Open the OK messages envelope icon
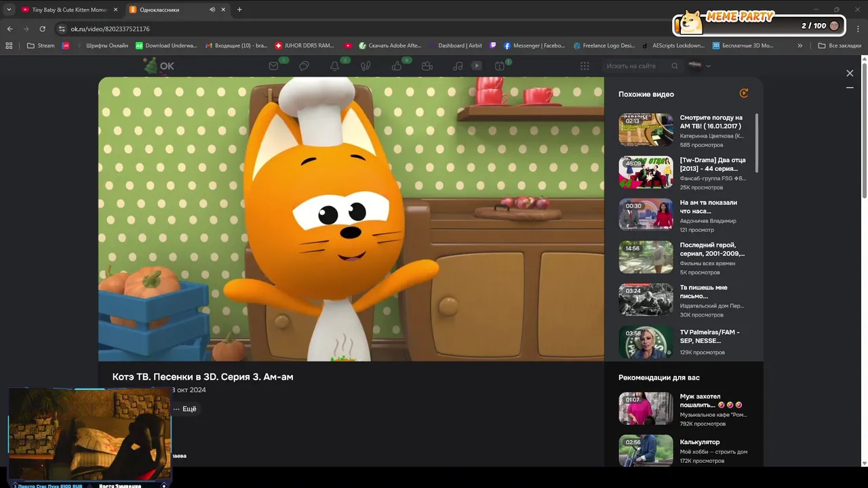The height and width of the screenshot is (488, 868). coord(273,66)
